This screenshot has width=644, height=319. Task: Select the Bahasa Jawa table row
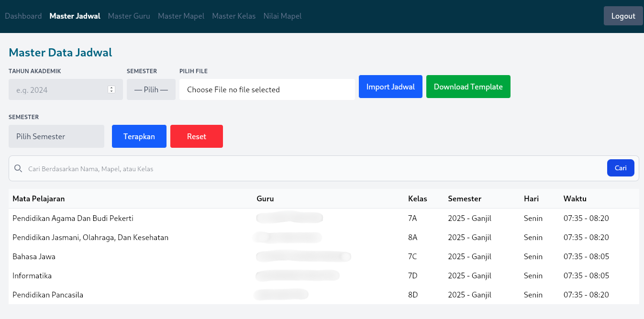(191, 256)
